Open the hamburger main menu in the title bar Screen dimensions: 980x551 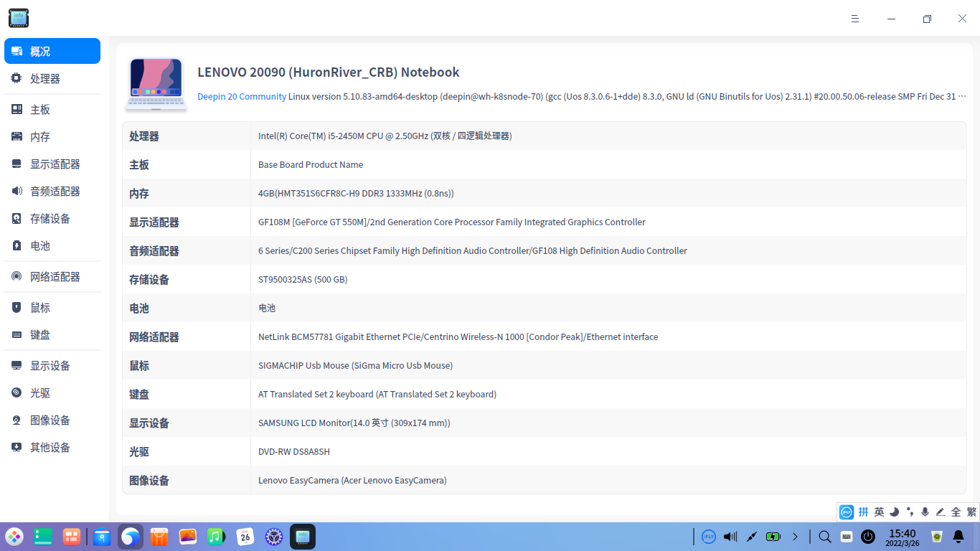(x=855, y=19)
